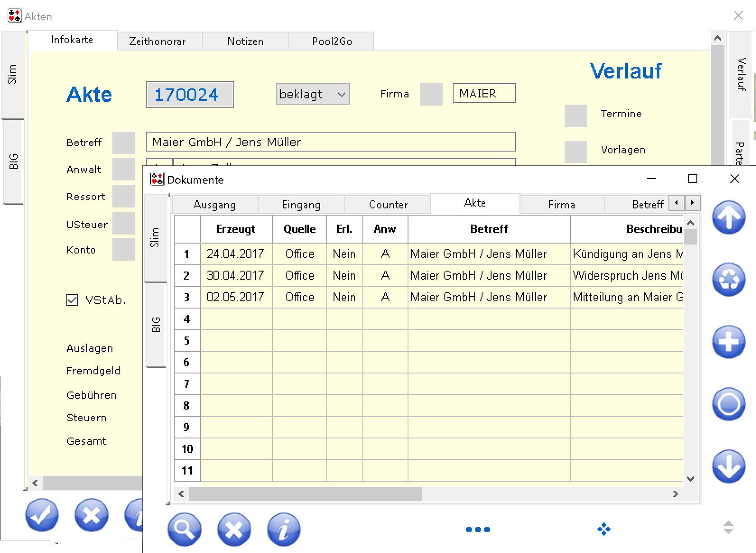Click the blue down-arrow button in Dokumente
Image resolution: width=756 pixels, height=553 pixels.
pos(728,466)
